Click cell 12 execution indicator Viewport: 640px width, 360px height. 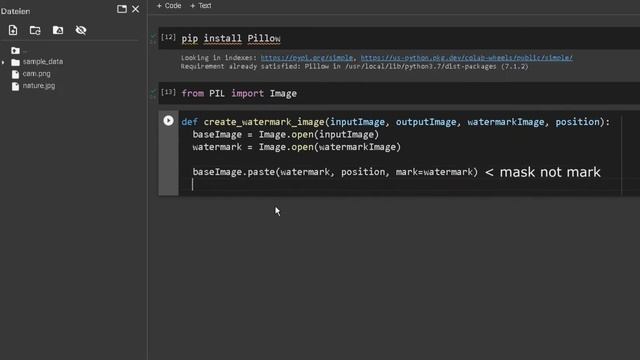point(168,37)
